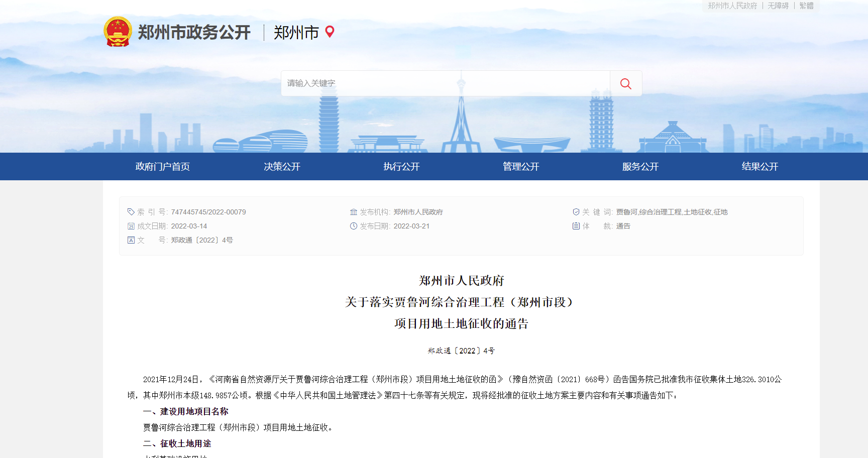This screenshot has width=868, height=458.
Task: Switch to traditional Chinese via 繁體
Action: pos(806,6)
